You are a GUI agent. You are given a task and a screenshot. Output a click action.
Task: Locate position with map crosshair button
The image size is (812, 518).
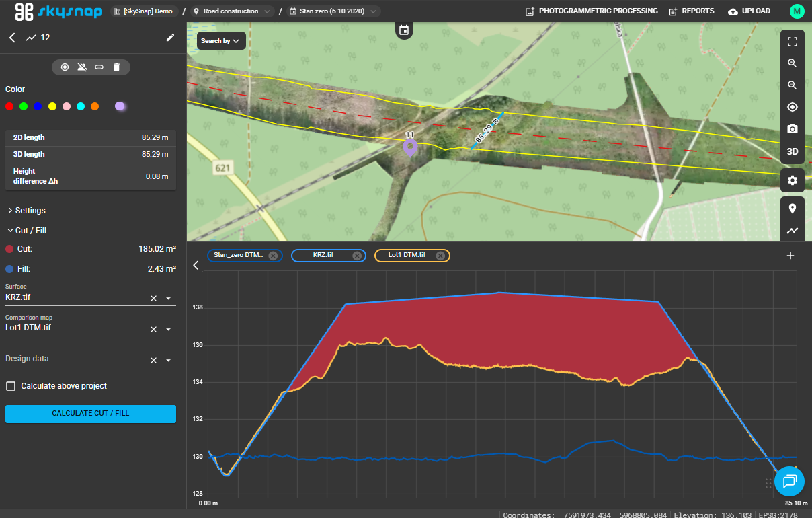[x=793, y=107]
